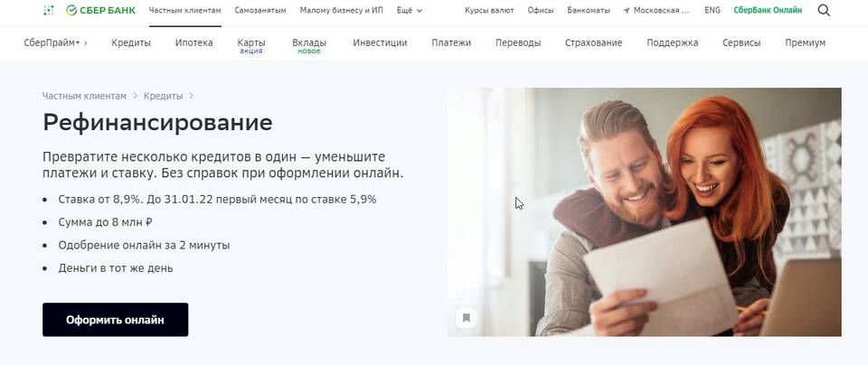Switch the site language to ENG
The height and width of the screenshot is (365, 868).
click(712, 11)
